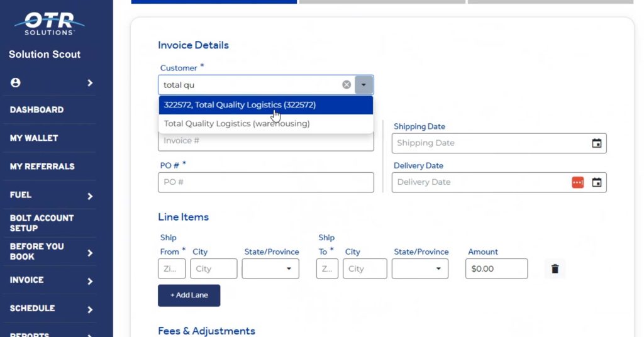
Task: Open the Delivery Date calendar icon
Action: point(596,182)
